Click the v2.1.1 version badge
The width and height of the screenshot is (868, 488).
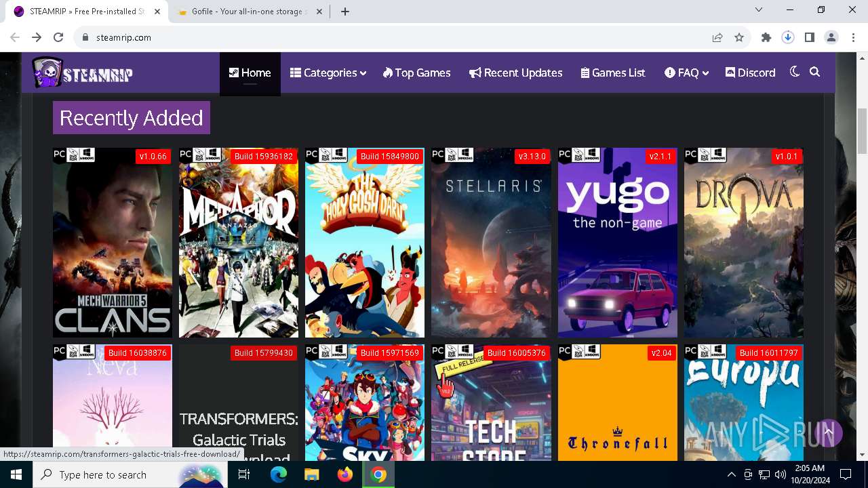[660, 157]
